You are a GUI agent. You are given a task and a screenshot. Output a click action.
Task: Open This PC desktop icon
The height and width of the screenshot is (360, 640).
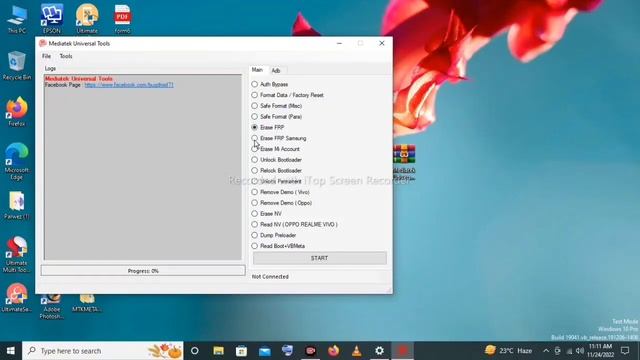pos(17,19)
